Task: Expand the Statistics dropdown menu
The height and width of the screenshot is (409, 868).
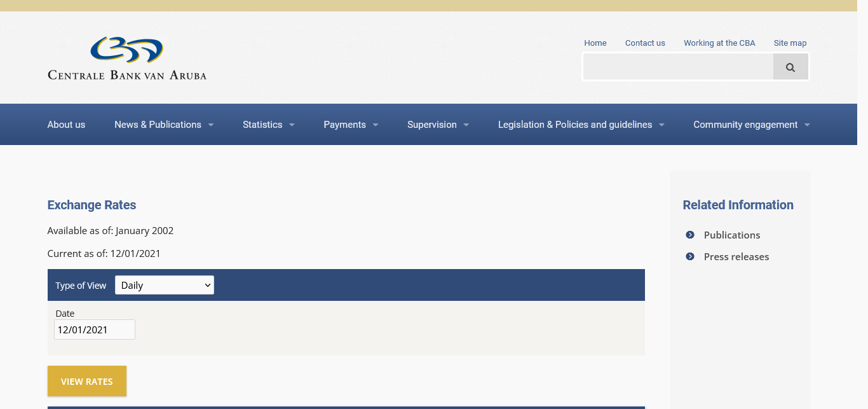Action: click(x=268, y=125)
